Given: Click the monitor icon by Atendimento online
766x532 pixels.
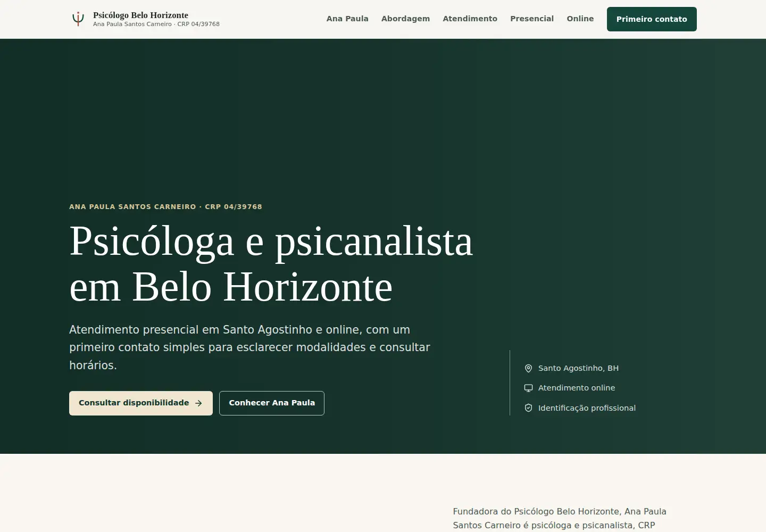Looking at the screenshot, I should [528, 388].
